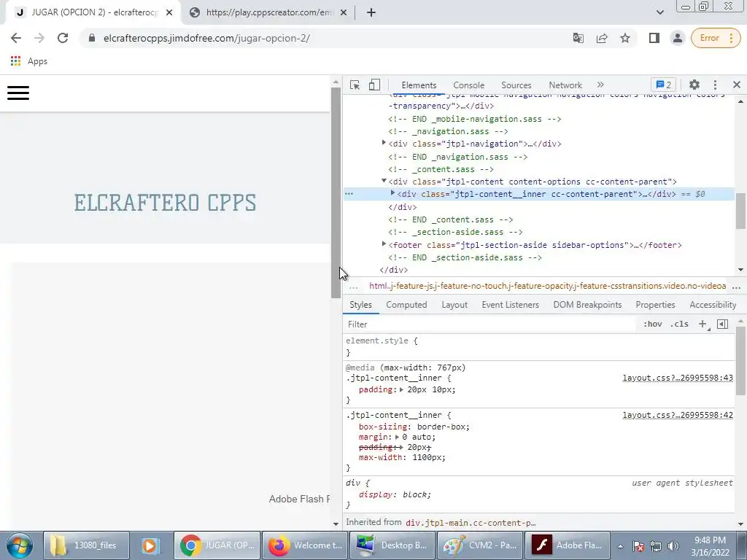Click the div.jtpl-main inherited-from link
The width and height of the screenshot is (747, 560).
coord(471,522)
